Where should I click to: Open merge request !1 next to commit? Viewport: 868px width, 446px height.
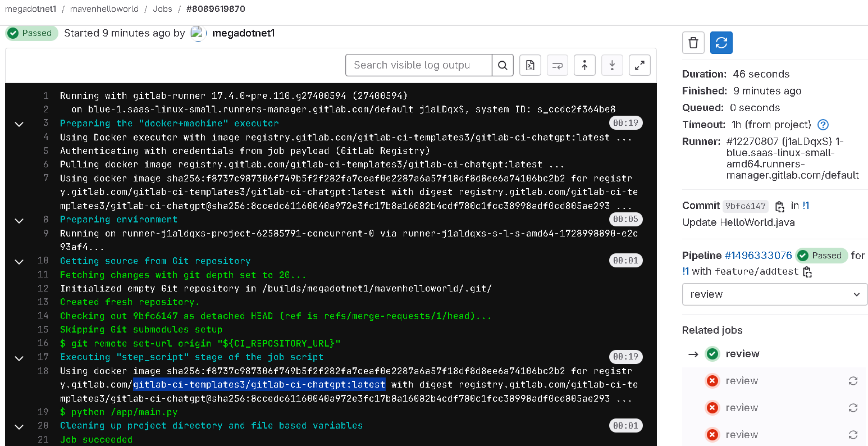tap(806, 206)
